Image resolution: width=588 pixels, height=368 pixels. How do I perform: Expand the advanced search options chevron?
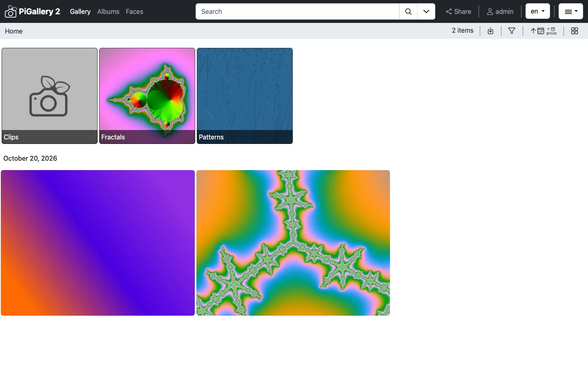[x=426, y=11]
